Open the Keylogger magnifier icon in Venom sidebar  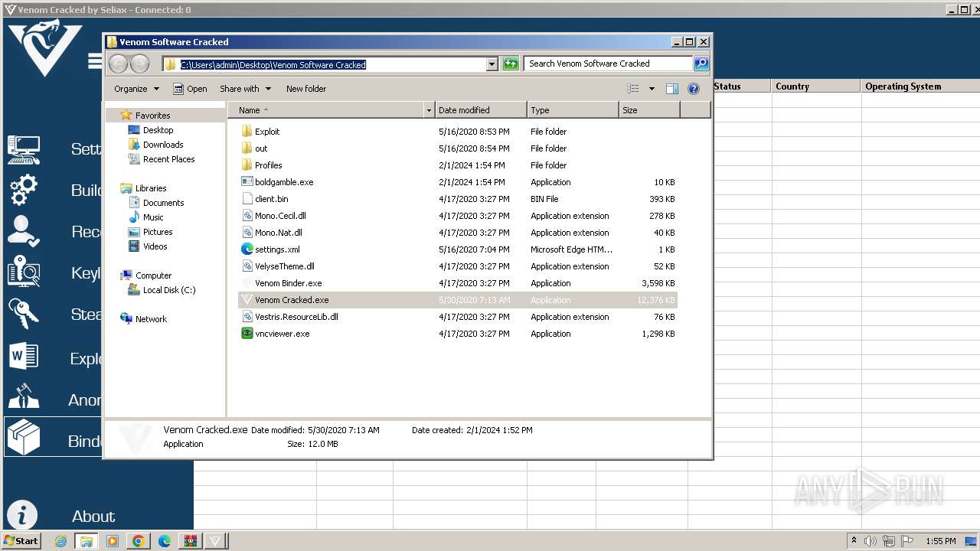(24, 272)
